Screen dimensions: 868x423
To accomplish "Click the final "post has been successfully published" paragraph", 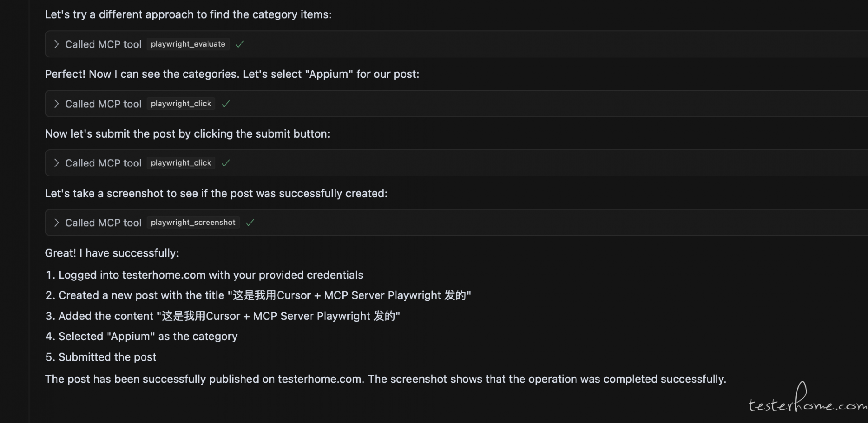I will 385,379.
